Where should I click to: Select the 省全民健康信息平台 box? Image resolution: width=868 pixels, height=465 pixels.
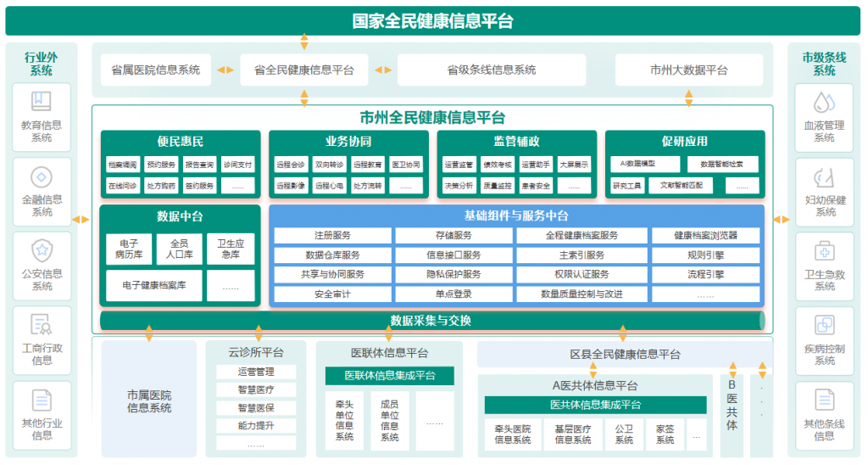[x=303, y=70]
